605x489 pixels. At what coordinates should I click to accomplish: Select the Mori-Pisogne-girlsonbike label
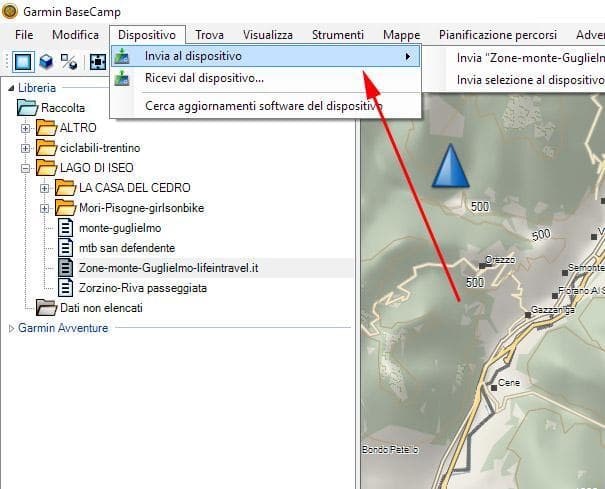point(141,208)
